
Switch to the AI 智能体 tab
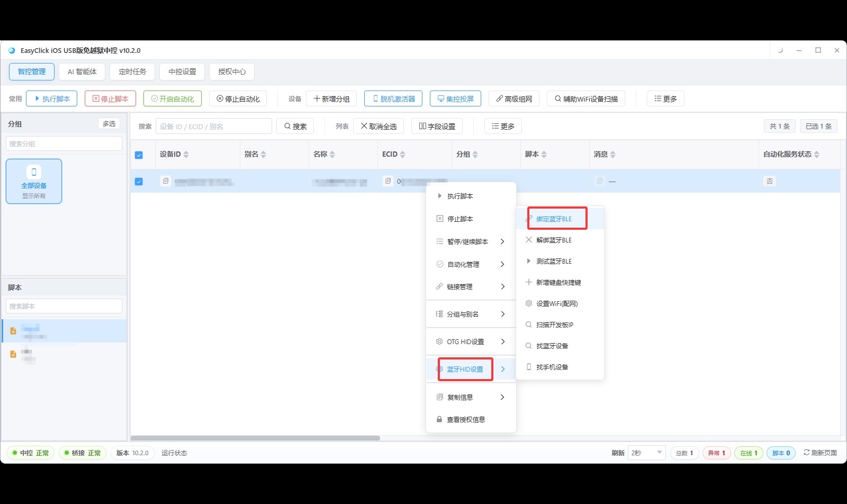[82, 71]
